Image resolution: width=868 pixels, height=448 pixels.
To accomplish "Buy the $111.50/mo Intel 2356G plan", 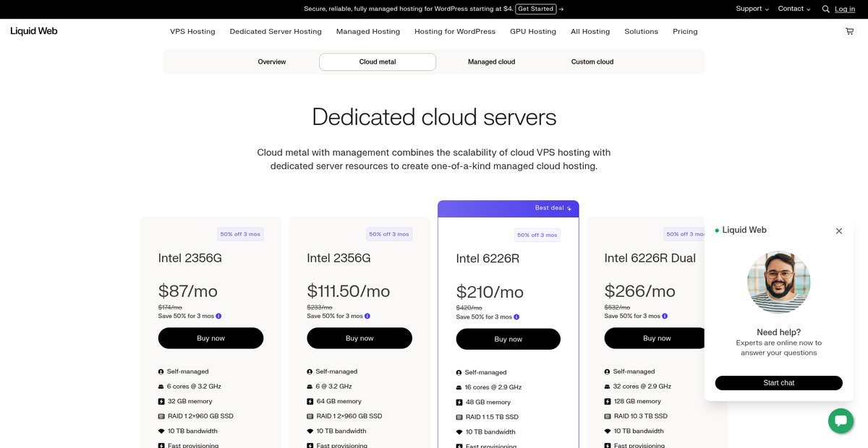I will tap(359, 338).
